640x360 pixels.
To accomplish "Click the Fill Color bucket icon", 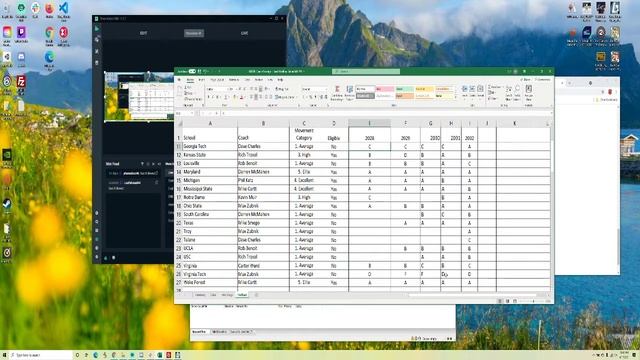I will [x=235, y=97].
